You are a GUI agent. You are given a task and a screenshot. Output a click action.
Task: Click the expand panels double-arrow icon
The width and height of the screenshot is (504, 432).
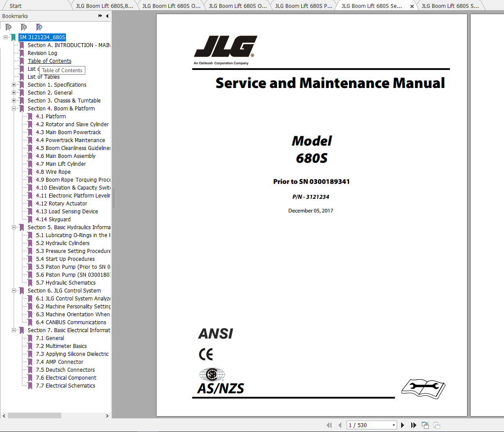pyautogui.click(x=101, y=16)
